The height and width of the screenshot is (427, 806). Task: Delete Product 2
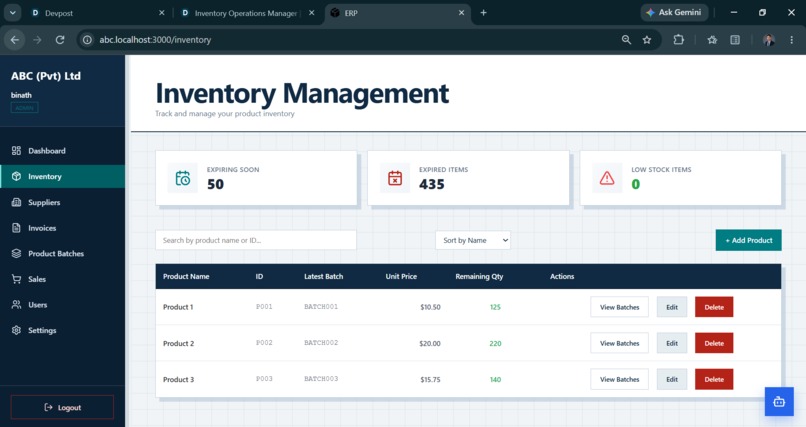coord(714,343)
